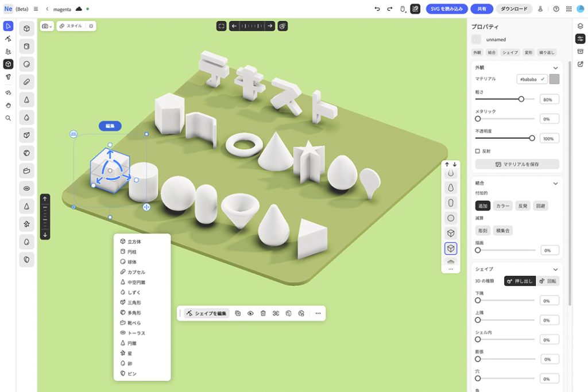Add a torus from the shape palette
Image resolution: width=588 pixels, height=392 pixels.
click(x=26, y=188)
